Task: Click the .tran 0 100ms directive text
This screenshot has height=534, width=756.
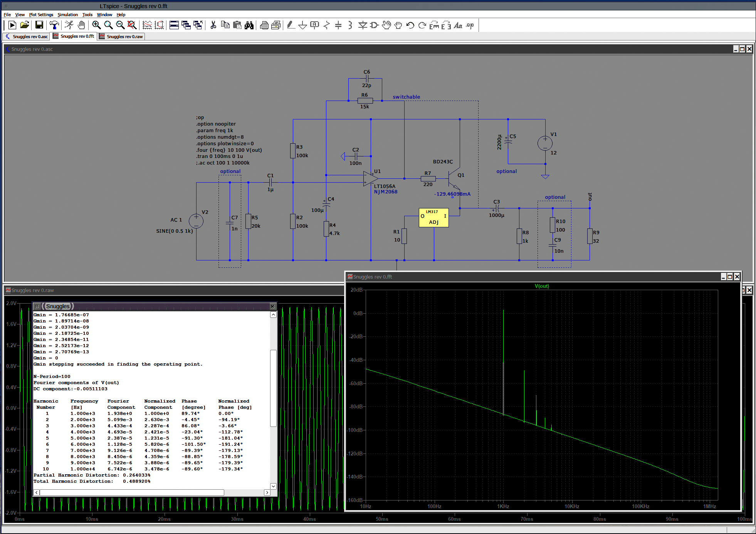Action: tap(219, 156)
